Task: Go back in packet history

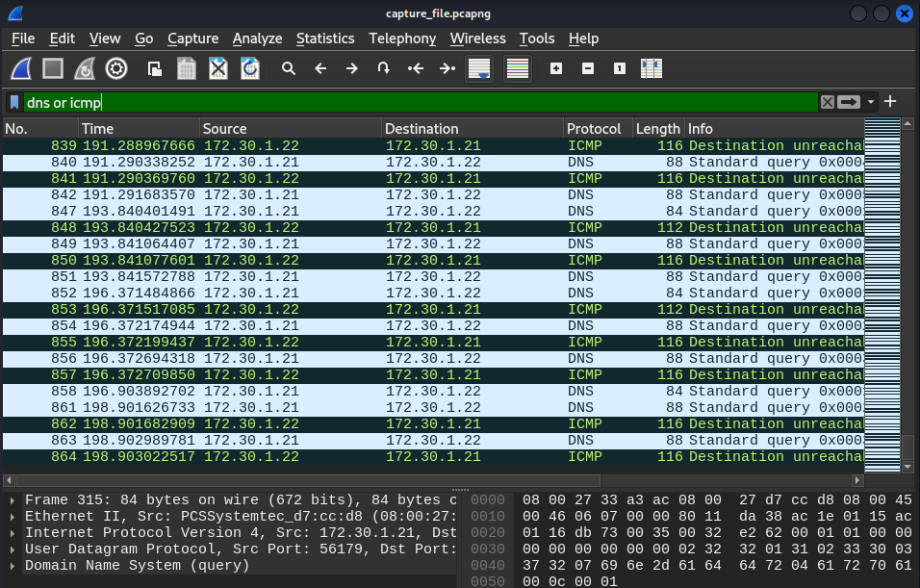Action: tap(320, 68)
